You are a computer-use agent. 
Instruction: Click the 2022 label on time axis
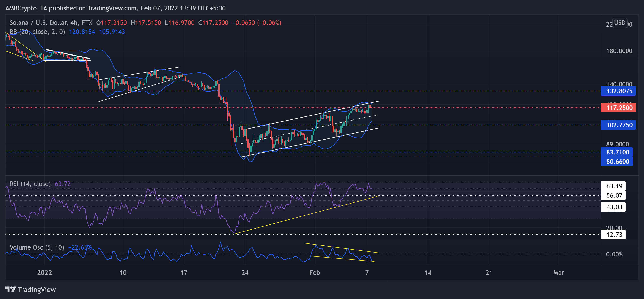[44, 273]
